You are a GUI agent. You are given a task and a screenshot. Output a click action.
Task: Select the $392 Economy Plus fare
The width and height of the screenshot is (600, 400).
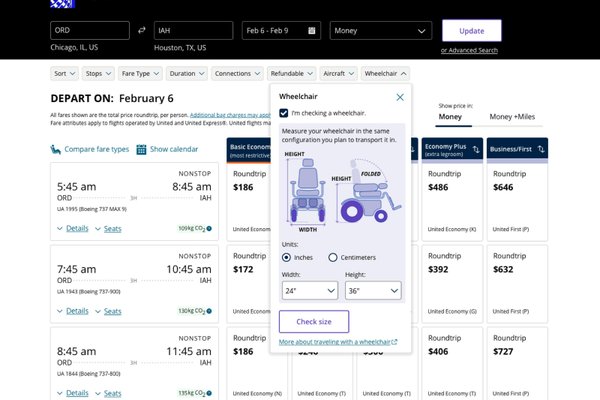pos(452,284)
